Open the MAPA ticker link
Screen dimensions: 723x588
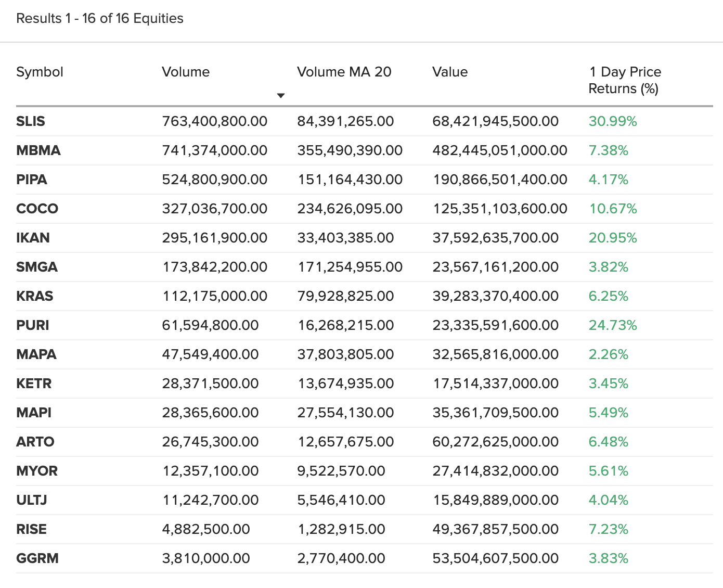click(36, 354)
